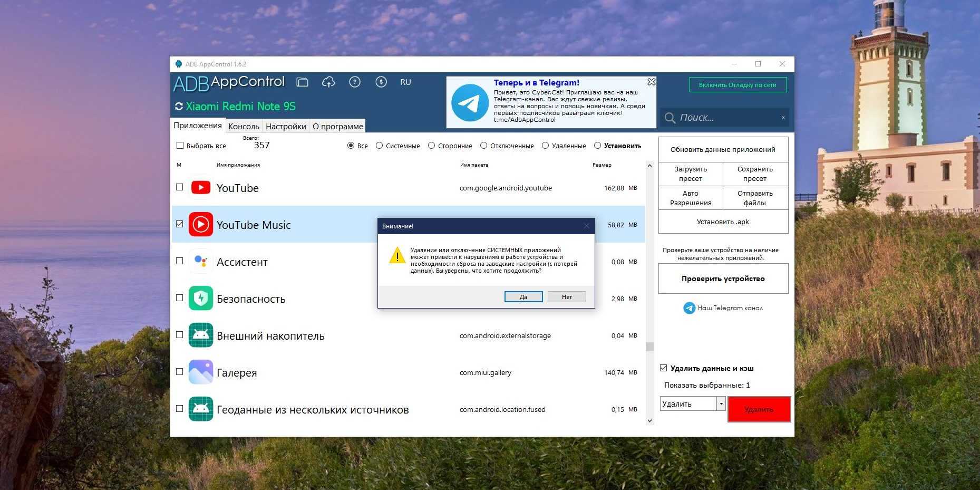Click the Telegram logo in banner
This screenshot has width=980, height=490.
(x=469, y=103)
